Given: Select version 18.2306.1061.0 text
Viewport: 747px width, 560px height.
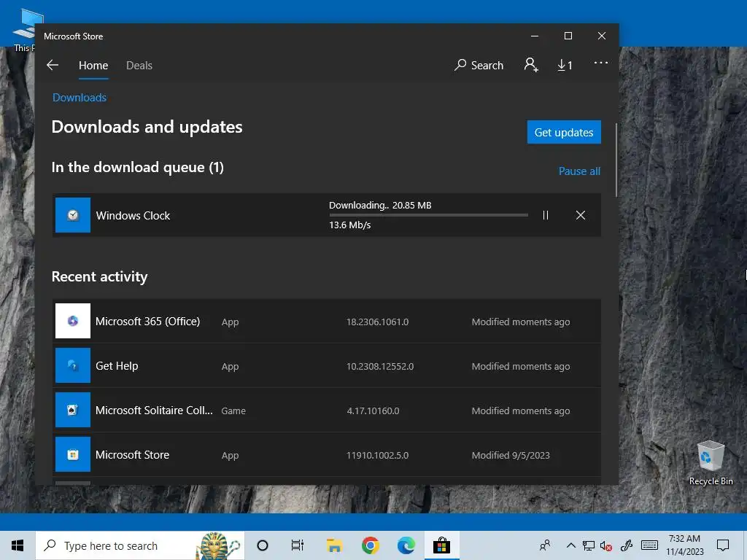Looking at the screenshot, I should tap(377, 322).
